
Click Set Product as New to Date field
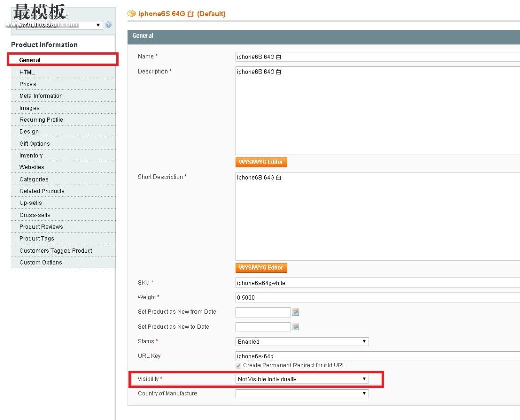[263, 327]
